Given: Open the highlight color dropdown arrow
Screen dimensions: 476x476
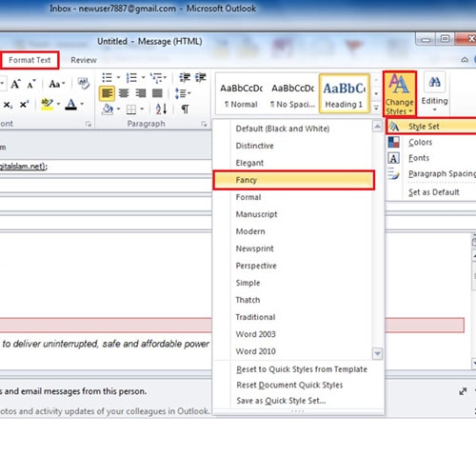Looking at the screenshot, I should pyautogui.click(x=58, y=104).
